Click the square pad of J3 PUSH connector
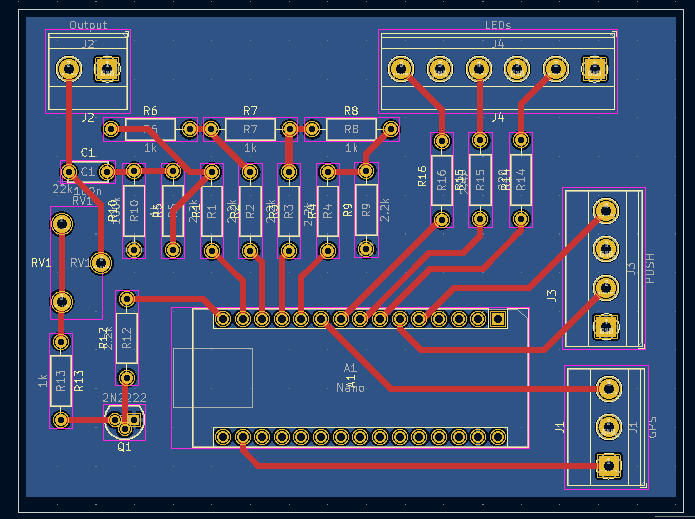Viewport: 695px width, 519px height. click(605, 327)
